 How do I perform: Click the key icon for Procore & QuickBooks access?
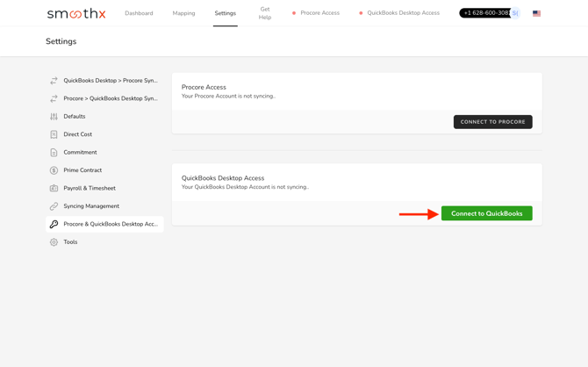54,224
